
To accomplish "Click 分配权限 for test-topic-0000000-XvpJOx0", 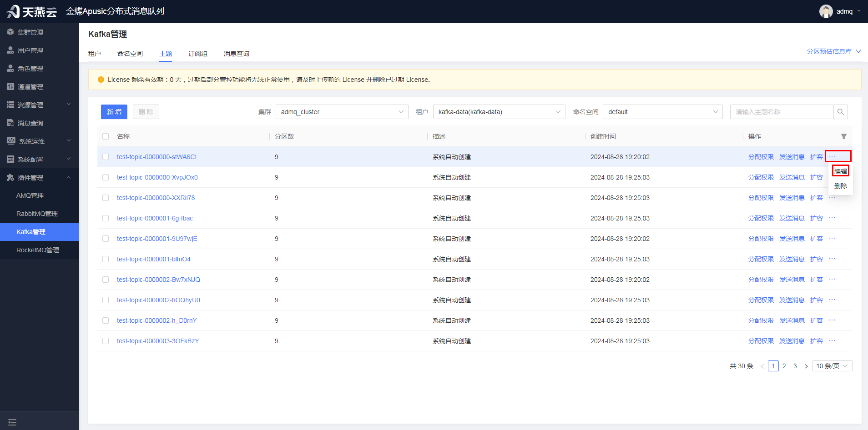I will click(x=761, y=177).
